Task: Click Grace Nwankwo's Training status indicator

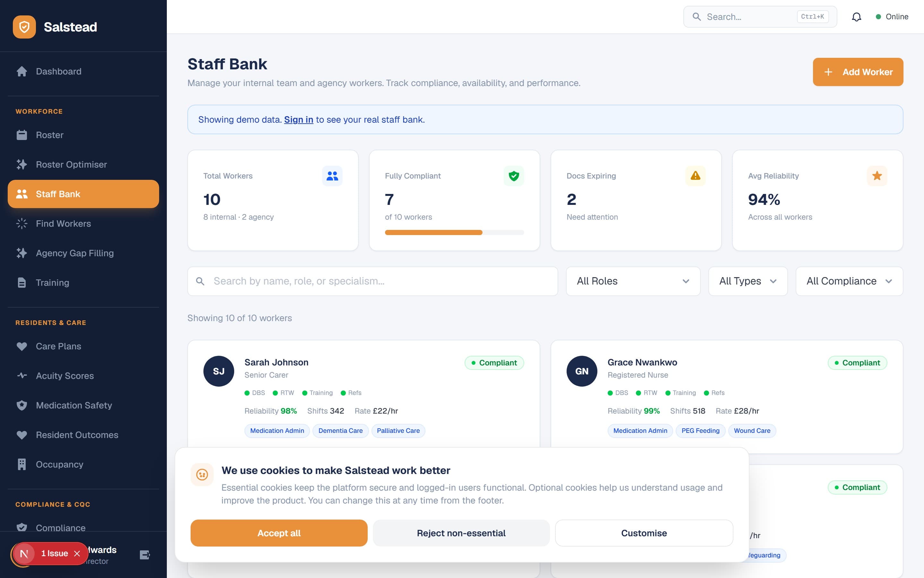Action: pyautogui.click(x=680, y=393)
